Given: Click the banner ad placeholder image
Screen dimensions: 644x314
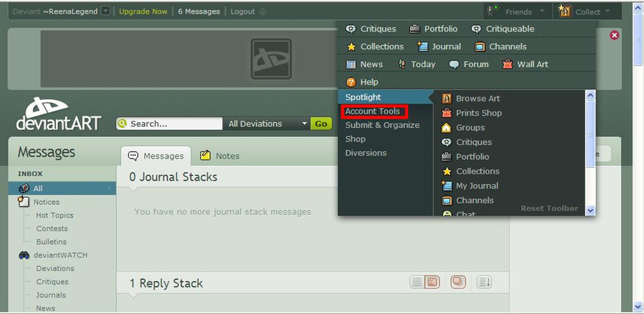Looking at the screenshot, I should tap(271, 59).
